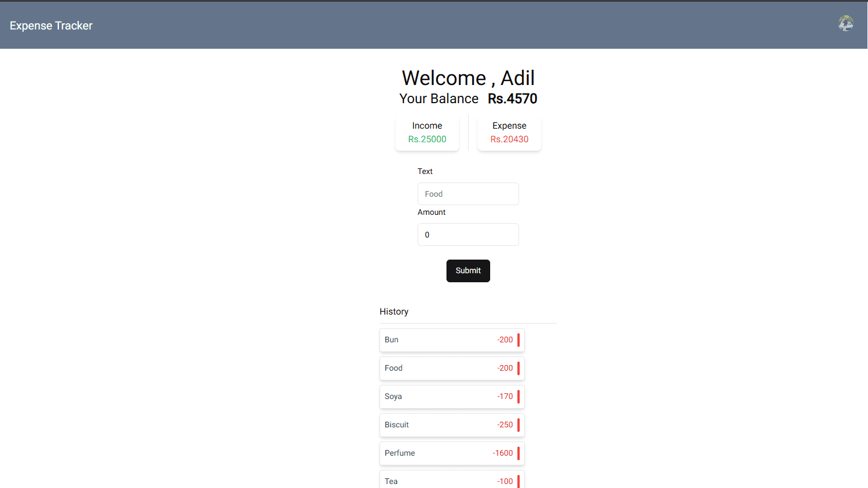Click the Welcome, Adil greeting
Viewport: 868px width, 488px height.
tap(467, 78)
